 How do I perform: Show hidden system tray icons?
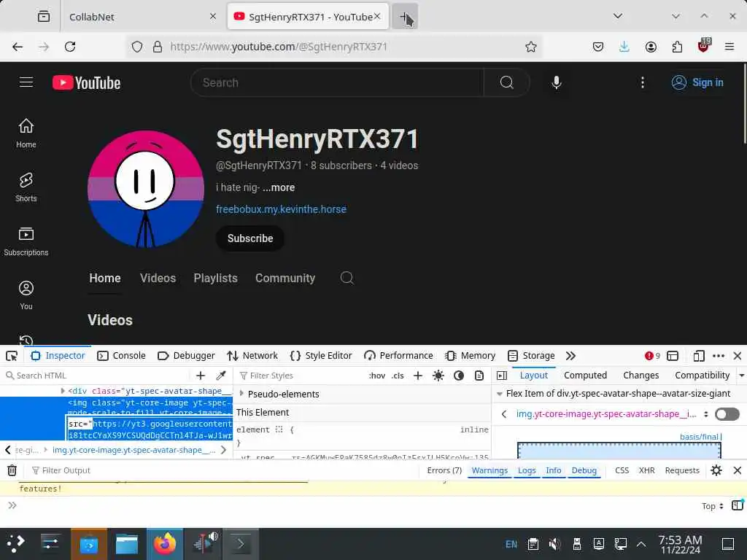641,544
